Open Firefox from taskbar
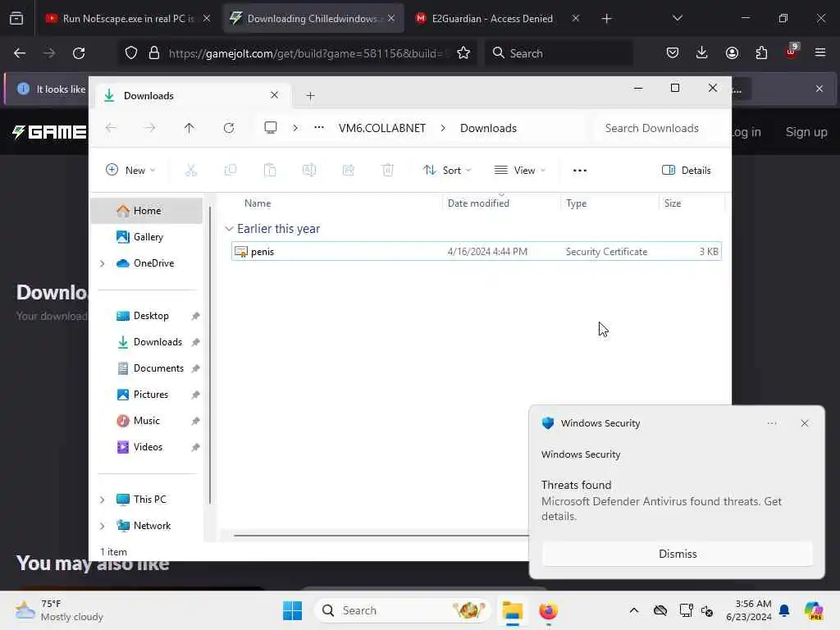Image resolution: width=840 pixels, height=630 pixels. click(x=548, y=610)
